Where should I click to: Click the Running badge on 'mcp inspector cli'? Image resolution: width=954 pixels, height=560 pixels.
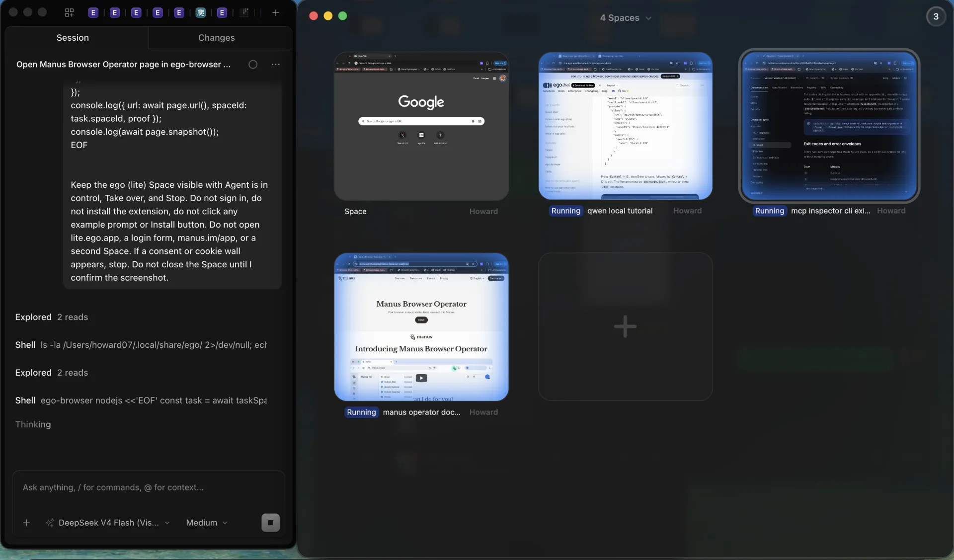pos(770,211)
